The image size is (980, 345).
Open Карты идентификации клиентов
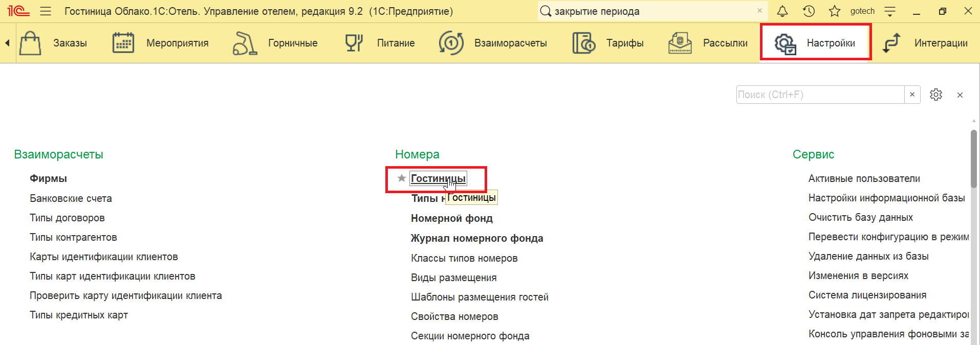104,257
